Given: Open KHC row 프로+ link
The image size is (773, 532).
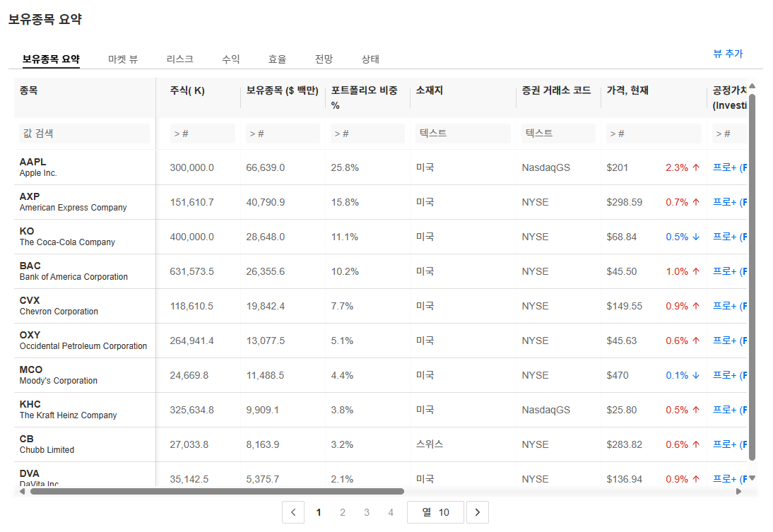Looking at the screenshot, I should [730, 410].
